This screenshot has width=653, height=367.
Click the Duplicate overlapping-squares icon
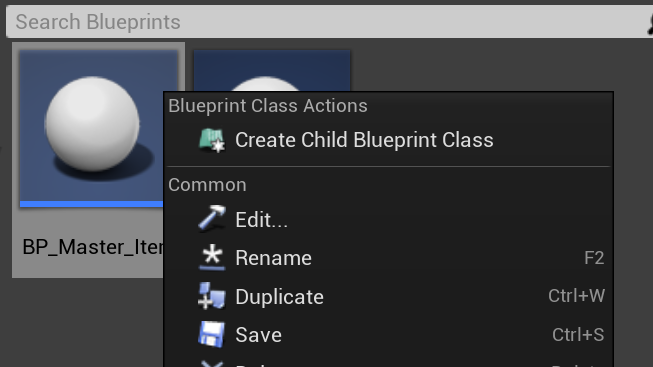212,296
